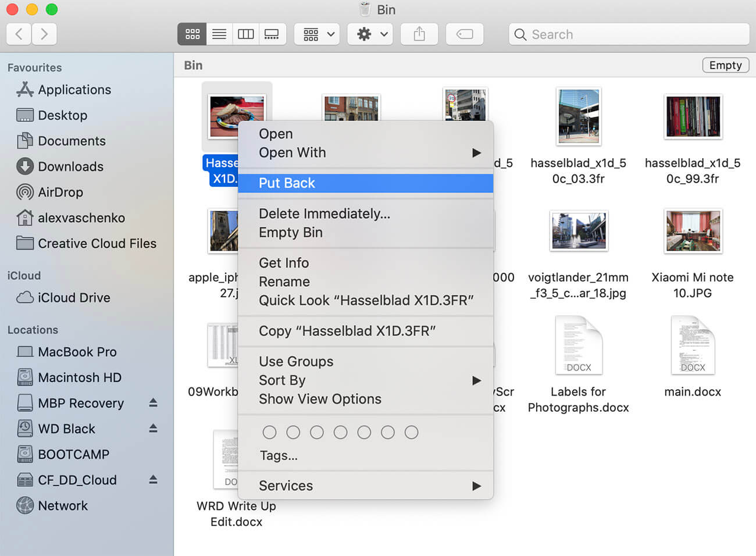
Task: Switch to gallery view in toolbar
Action: pos(272,34)
